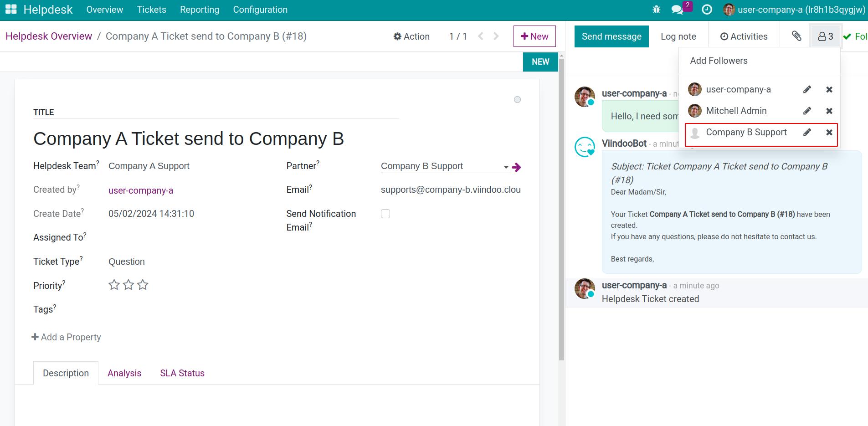
Task: Open the Tickets menu
Action: 152,10
